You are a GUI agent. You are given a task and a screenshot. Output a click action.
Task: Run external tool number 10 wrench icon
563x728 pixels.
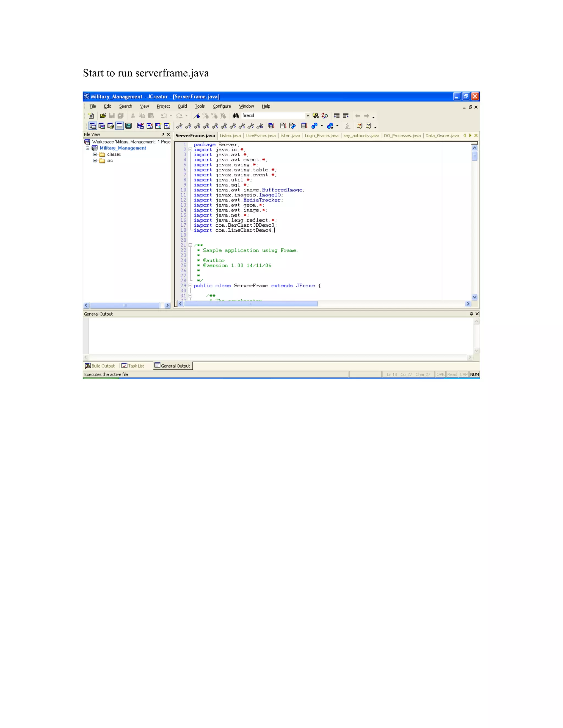tap(260, 126)
